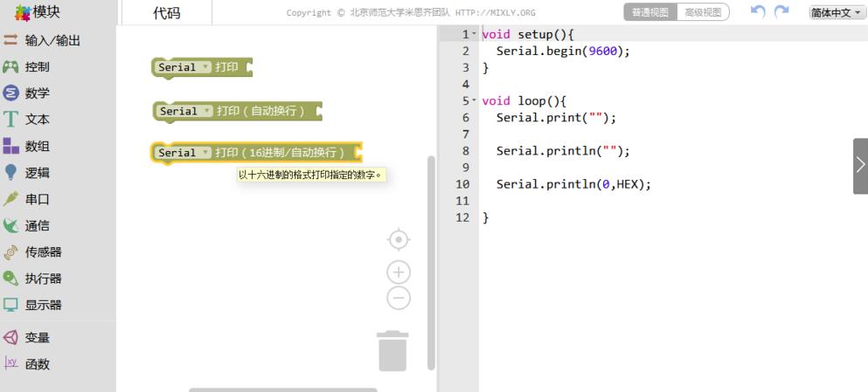
Task: Collapse the setup function code fold arrow
Action: click(475, 35)
